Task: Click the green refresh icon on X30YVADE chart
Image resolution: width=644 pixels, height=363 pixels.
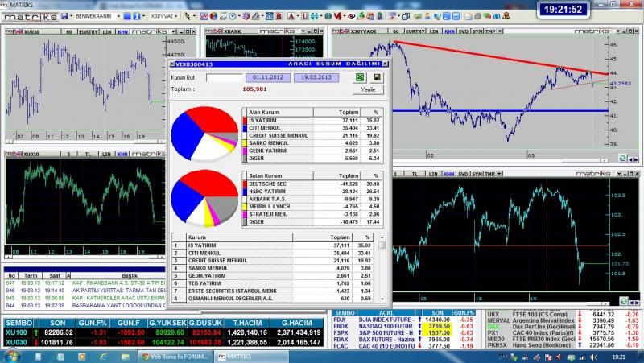Action: point(622,158)
